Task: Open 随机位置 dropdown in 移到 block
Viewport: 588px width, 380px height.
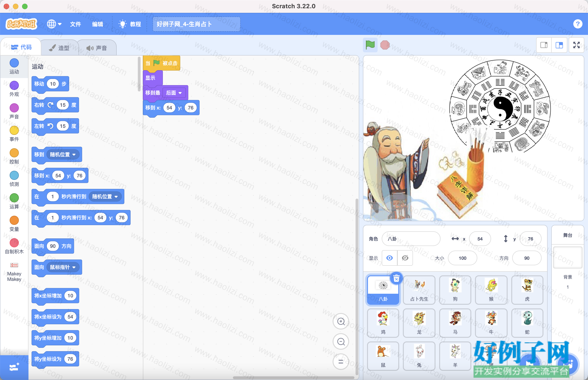Action: tap(63, 154)
